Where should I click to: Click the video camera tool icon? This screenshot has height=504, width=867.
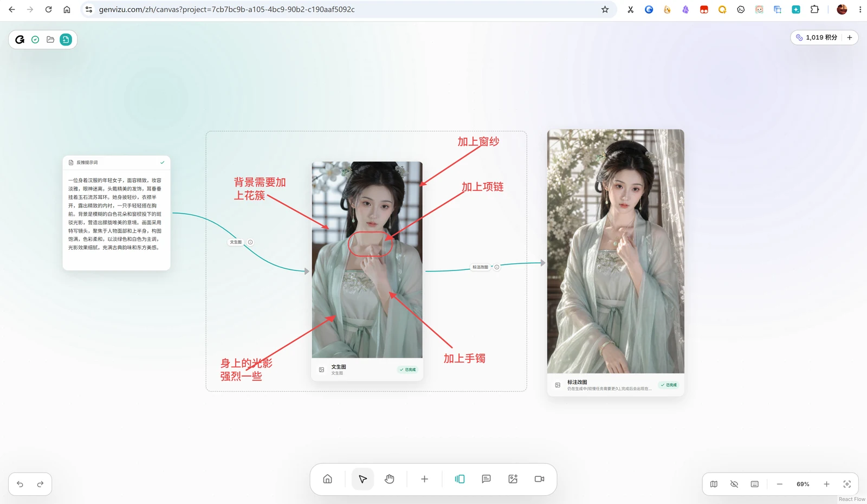click(x=539, y=479)
